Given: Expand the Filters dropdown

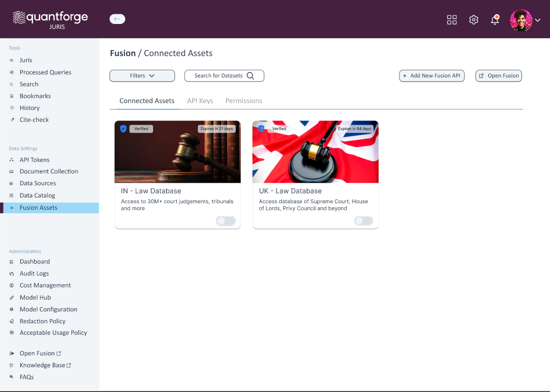Looking at the screenshot, I should pyautogui.click(x=142, y=76).
